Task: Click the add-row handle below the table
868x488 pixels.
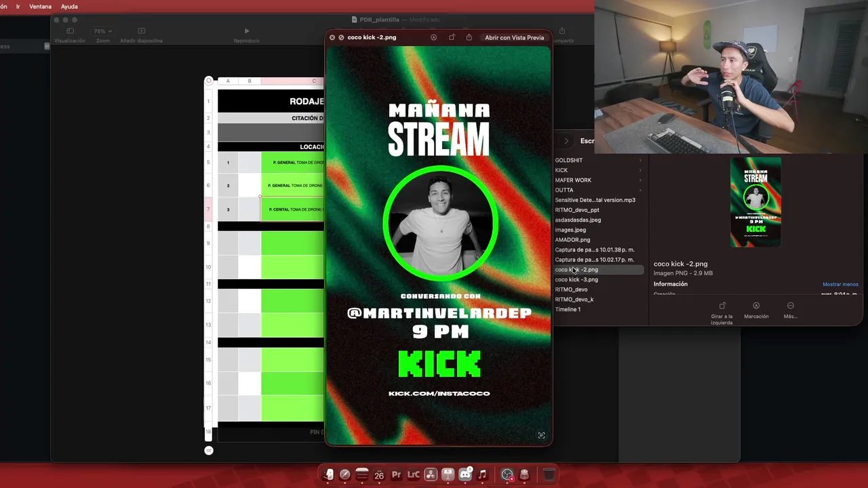Action: (x=209, y=450)
